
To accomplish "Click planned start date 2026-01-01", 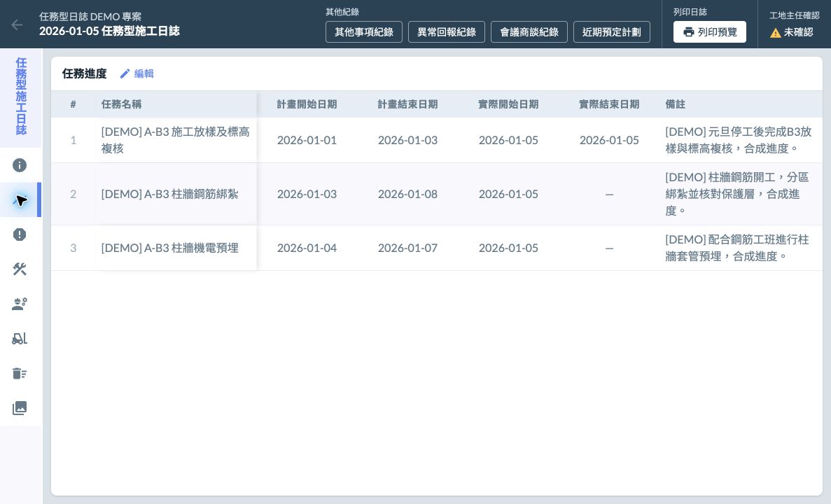I will point(307,140).
